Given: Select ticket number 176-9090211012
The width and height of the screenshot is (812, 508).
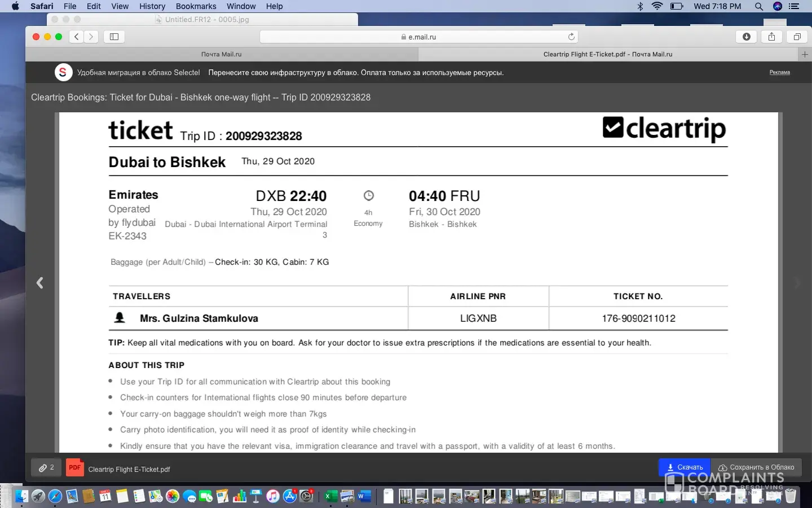Looking at the screenshot, I should tap(638, 318).
